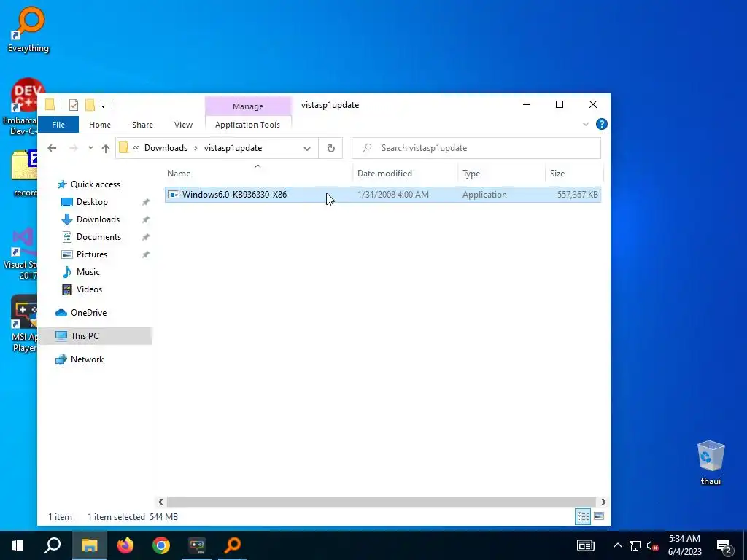Click the New folder icon in quick access toolbar
Viewport: 747px width, 560px height.
[x=90, y=105]
